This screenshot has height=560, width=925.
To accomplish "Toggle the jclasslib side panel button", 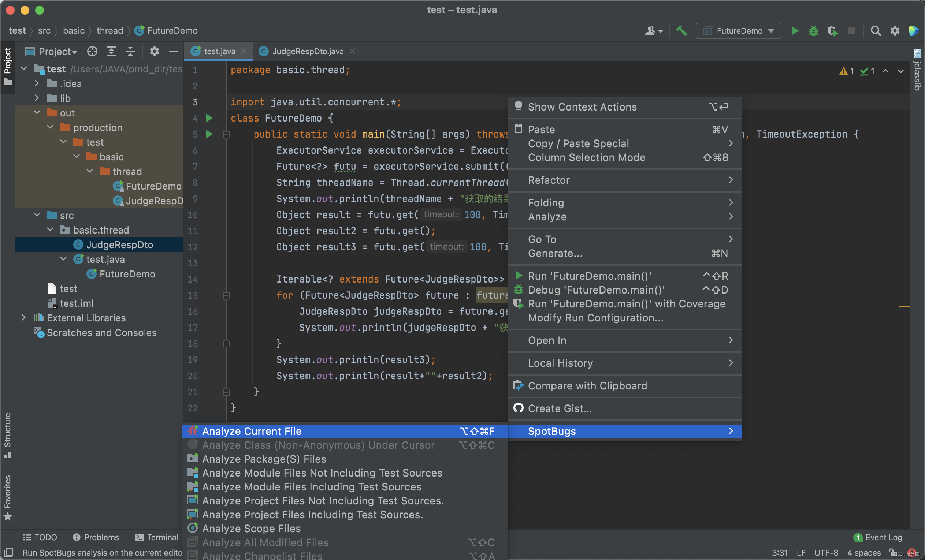I will 917,70.
